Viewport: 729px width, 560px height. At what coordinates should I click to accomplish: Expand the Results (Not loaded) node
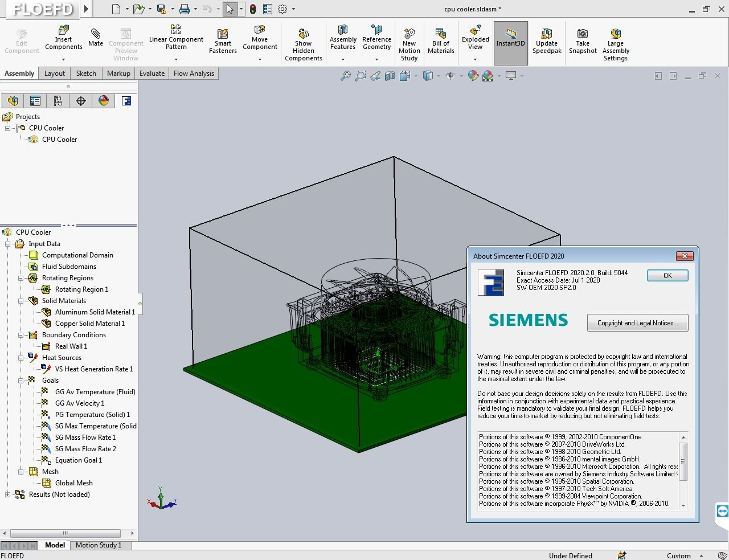pyautogui.click(x=8, y=494)
